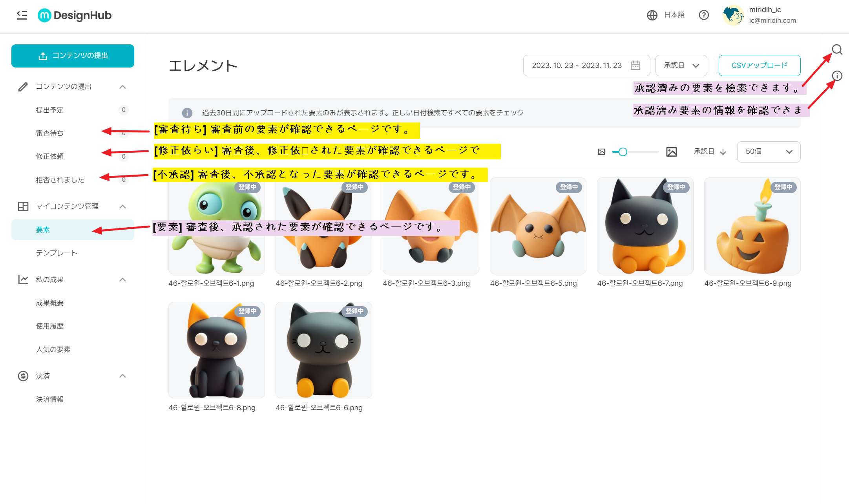Screen dimensions: 849x504
Task: Open the black cat 46-할로윈-오브젝트6-7 thumbnail
Action: tap(645, 226)
